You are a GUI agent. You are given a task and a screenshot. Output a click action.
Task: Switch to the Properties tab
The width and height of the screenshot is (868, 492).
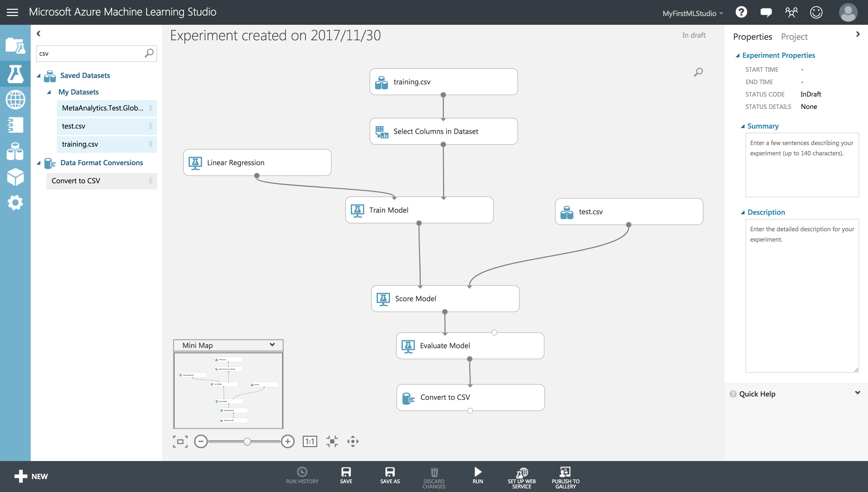point(752,37)
